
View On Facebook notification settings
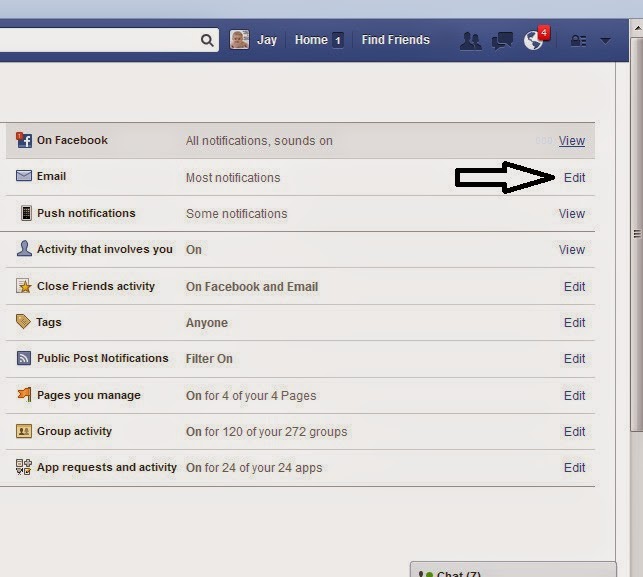572,141
